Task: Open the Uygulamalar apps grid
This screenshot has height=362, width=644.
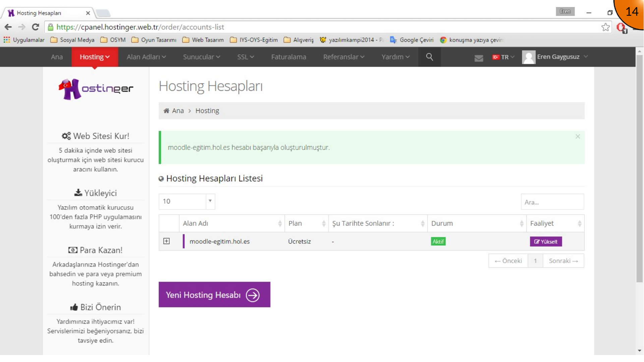Action: pos(24,40)
